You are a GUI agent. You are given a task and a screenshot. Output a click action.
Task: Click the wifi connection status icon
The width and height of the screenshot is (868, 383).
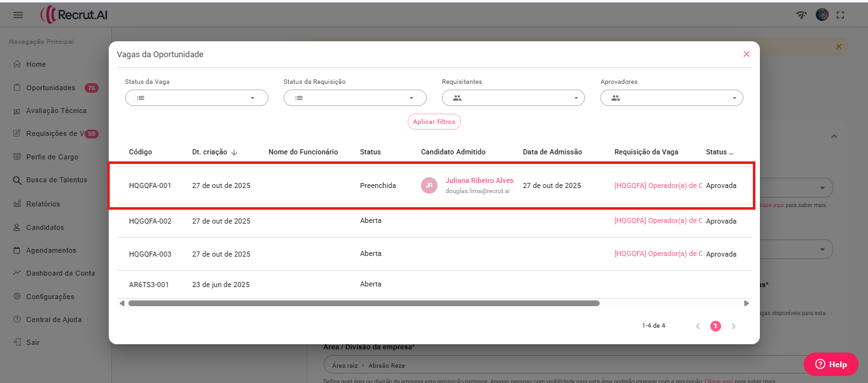click(x=801, y=15)
